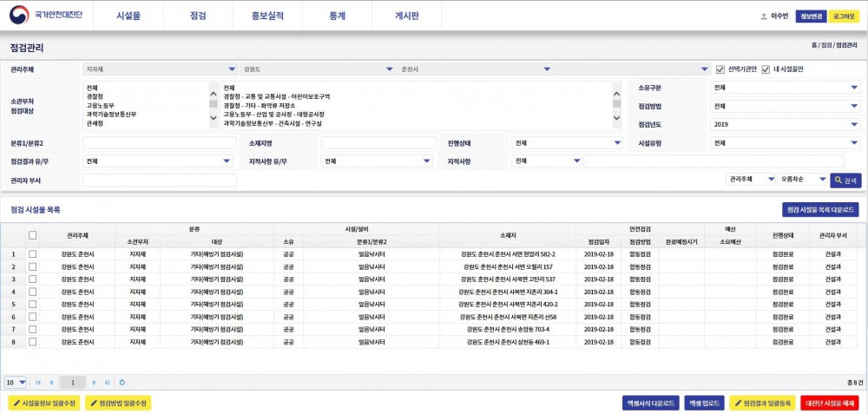Click the 관리자 부서 input field
Image resolution: width=868 pixels, height=414 pixels.
click(x=160, y=180)
